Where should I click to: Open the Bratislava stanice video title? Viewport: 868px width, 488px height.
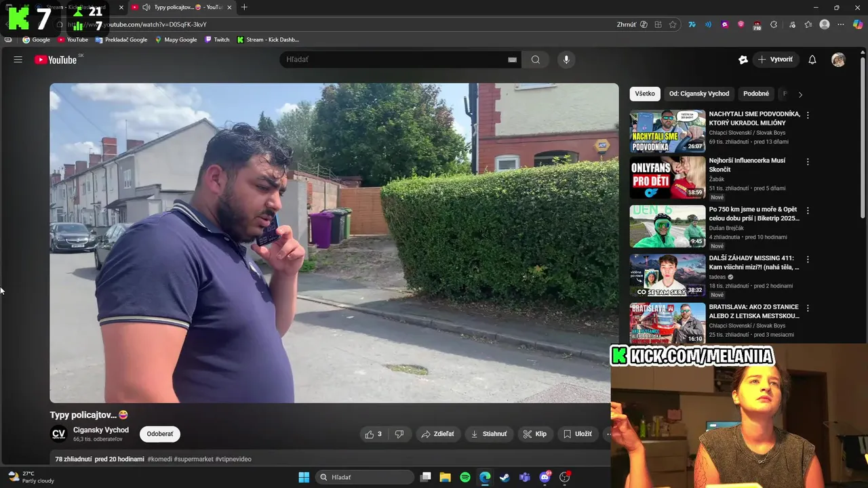pyautogui.click(x=754, y=311)
